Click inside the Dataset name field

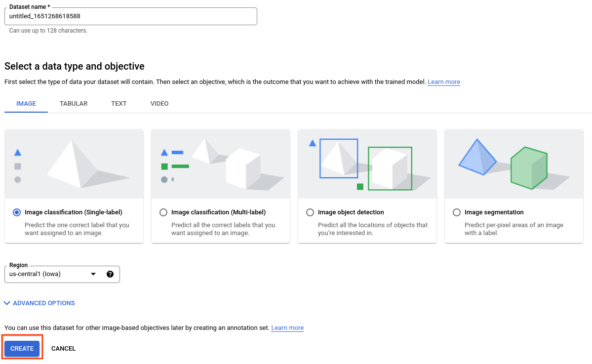pos(130,16)
